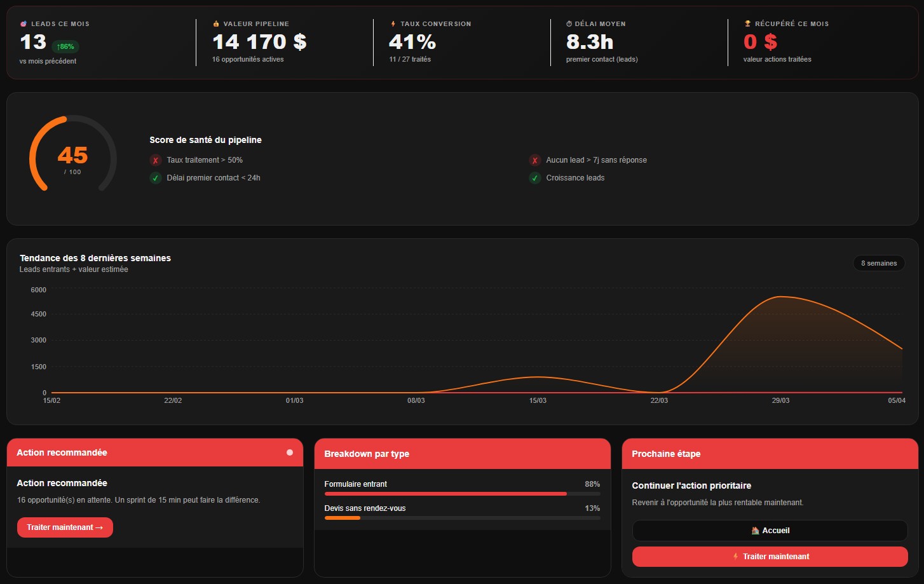Viewport: 924px width, 584px height.
Task: Click the red X beside Taux traitement > 50%
Action: 156,160
